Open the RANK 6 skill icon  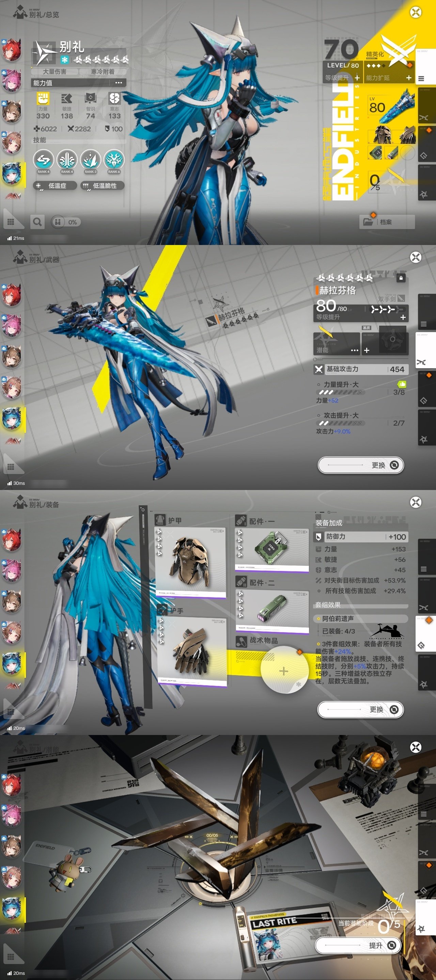(x=114, y=160)
